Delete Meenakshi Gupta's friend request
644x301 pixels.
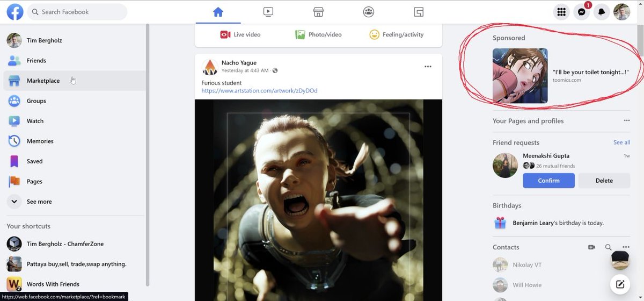[x=604, y=181]
